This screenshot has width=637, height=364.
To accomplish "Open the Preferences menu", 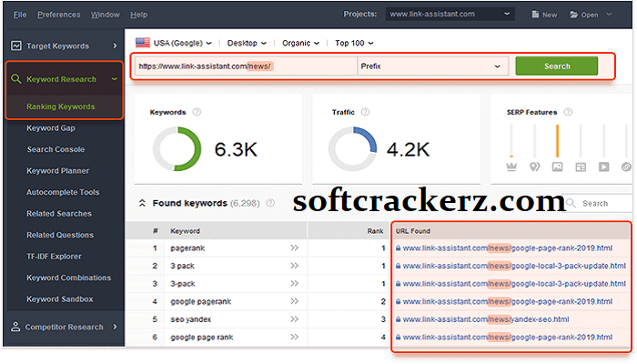I will [x=59, y=15].
